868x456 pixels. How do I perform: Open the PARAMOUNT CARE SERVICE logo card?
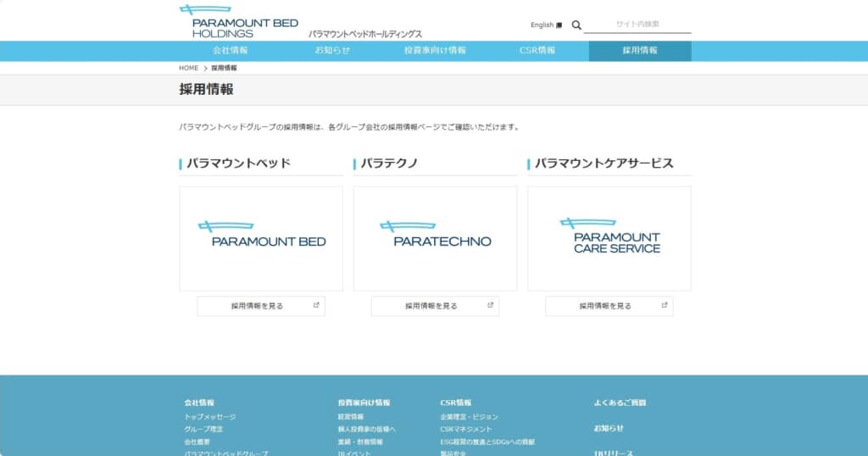pos(609,238)
